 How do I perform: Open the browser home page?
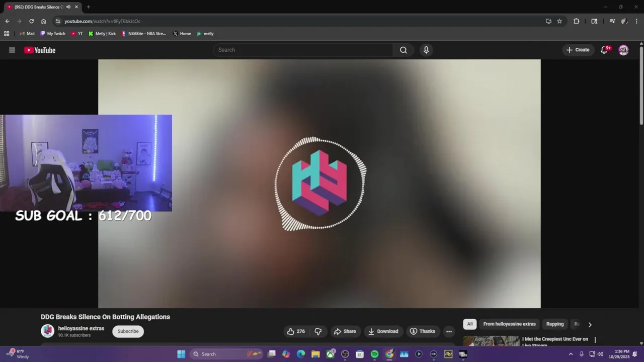click(43, 21)
